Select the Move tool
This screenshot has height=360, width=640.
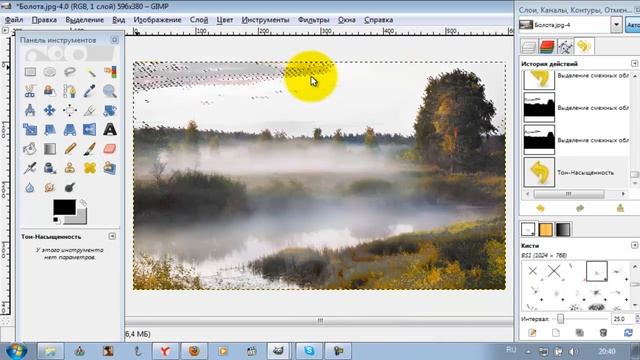point(50,110)
